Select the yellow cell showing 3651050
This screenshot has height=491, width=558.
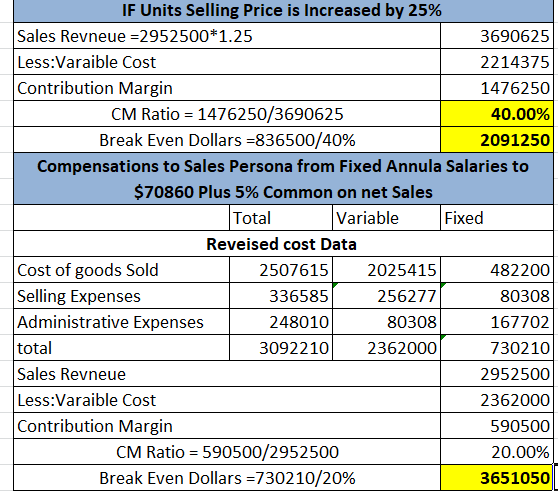(x=497, y=477)
